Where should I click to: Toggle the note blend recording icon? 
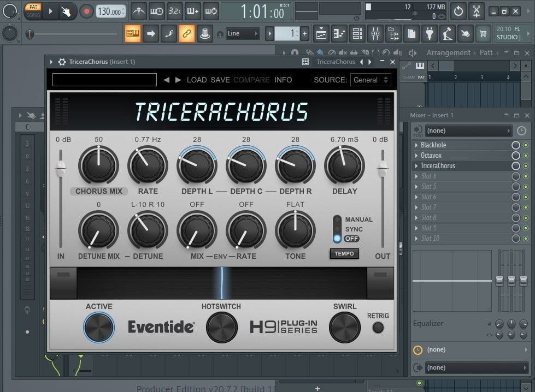click(x=168, y=33)
